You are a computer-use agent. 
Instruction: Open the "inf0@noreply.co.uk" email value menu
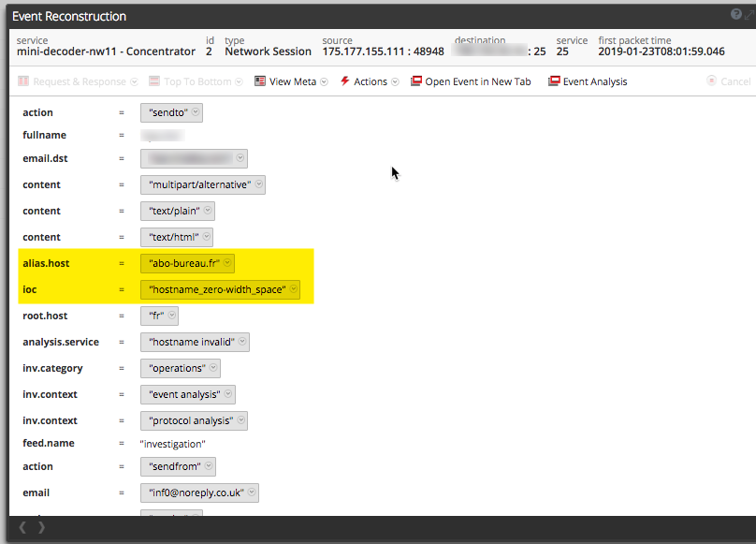click(x=251, y=493)
